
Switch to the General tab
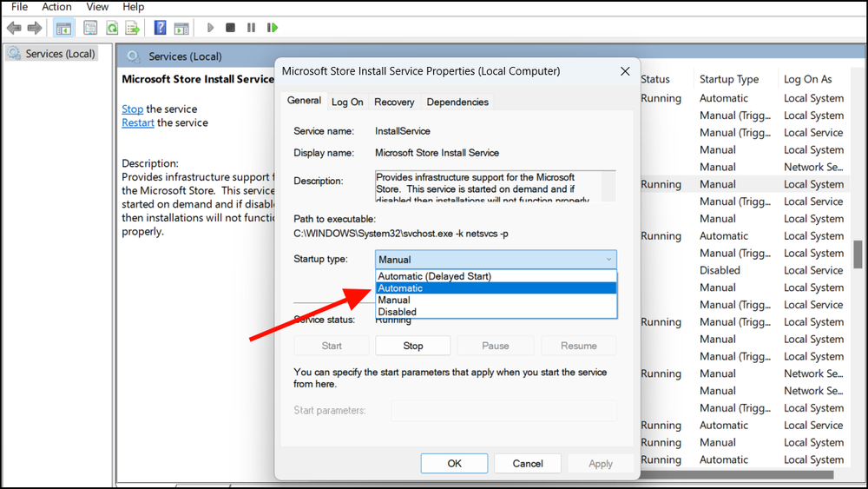(x=304, y=101)
